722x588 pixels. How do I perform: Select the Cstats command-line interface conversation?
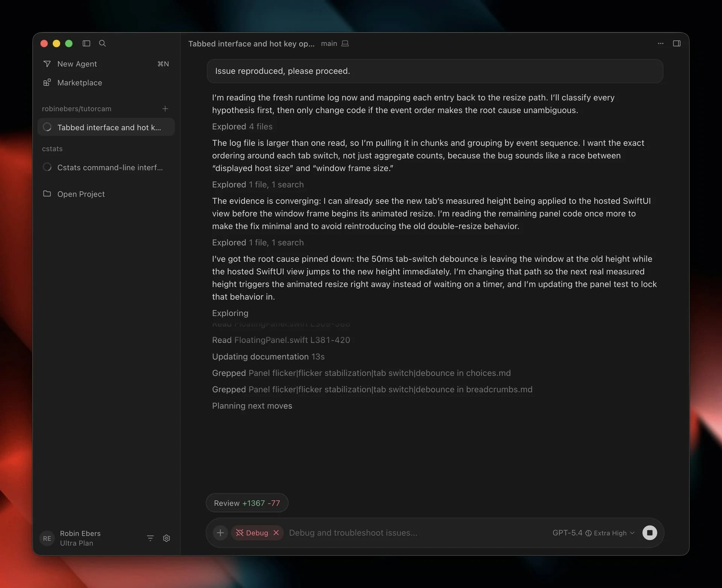pyautogui.click(x=110, y=167)
